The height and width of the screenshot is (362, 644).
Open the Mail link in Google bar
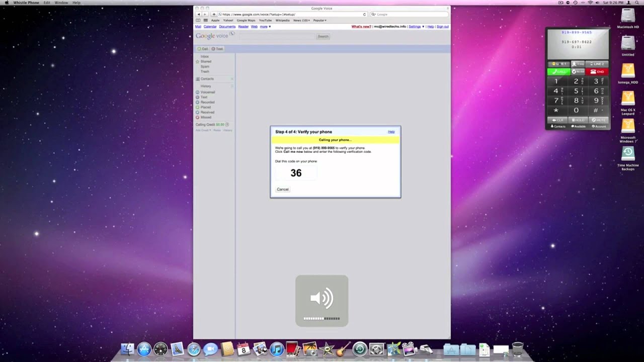198,26
